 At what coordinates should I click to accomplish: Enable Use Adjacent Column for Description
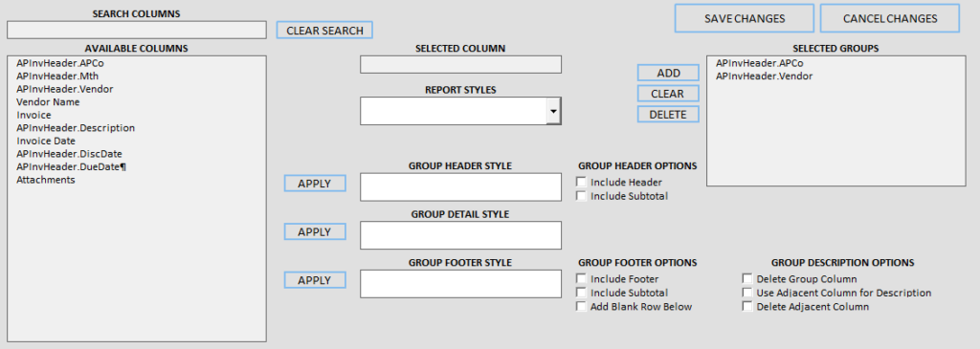(747, 293)
